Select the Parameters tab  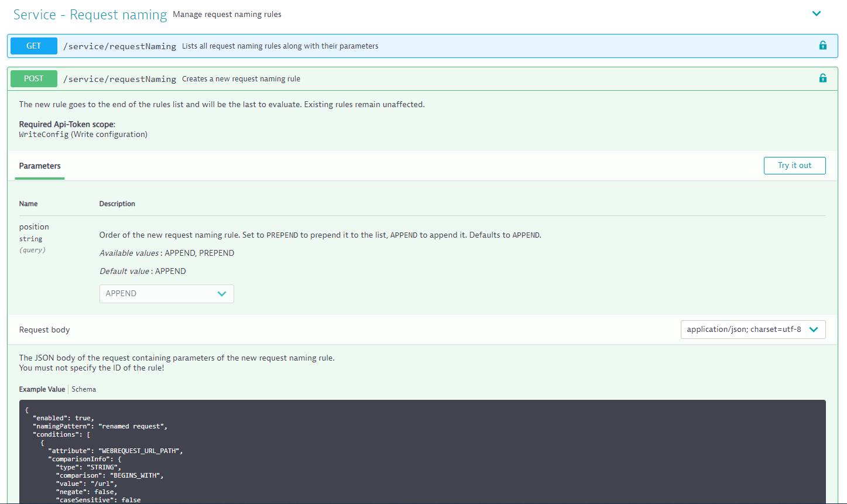[x=40, y=166]
